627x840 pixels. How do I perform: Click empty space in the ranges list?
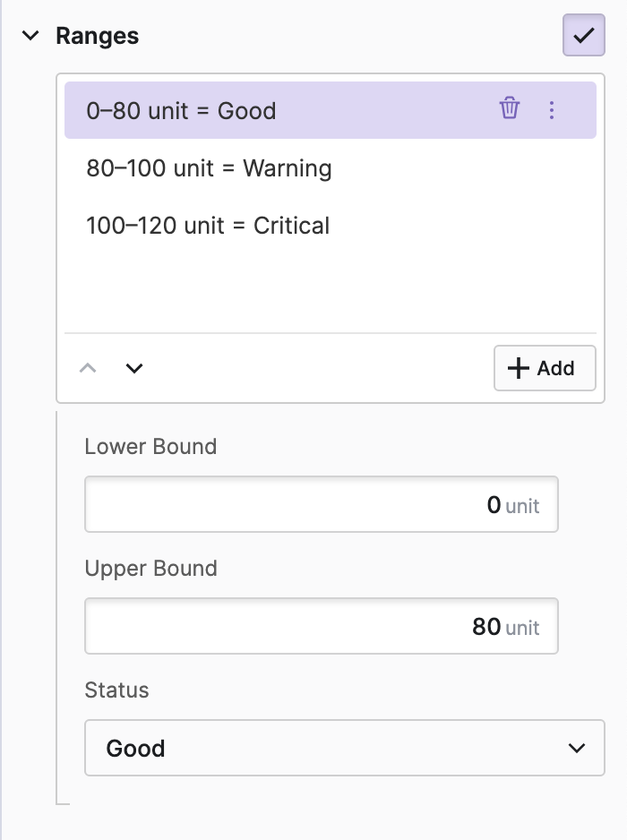coord(330,287)
